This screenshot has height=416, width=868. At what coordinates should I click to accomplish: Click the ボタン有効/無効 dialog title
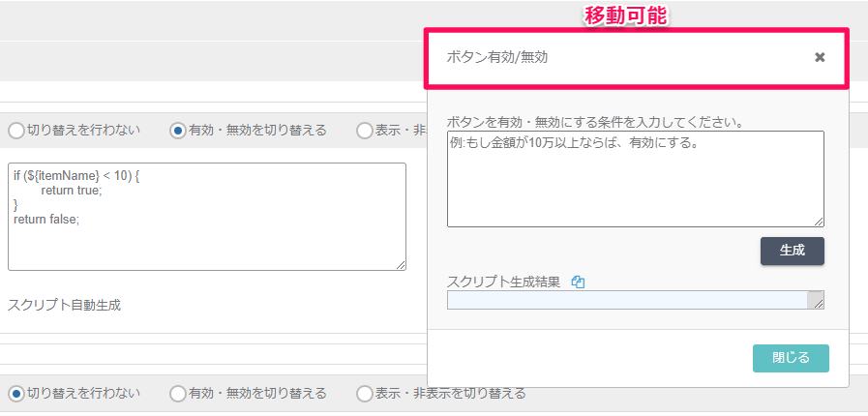tap(497, 57)
